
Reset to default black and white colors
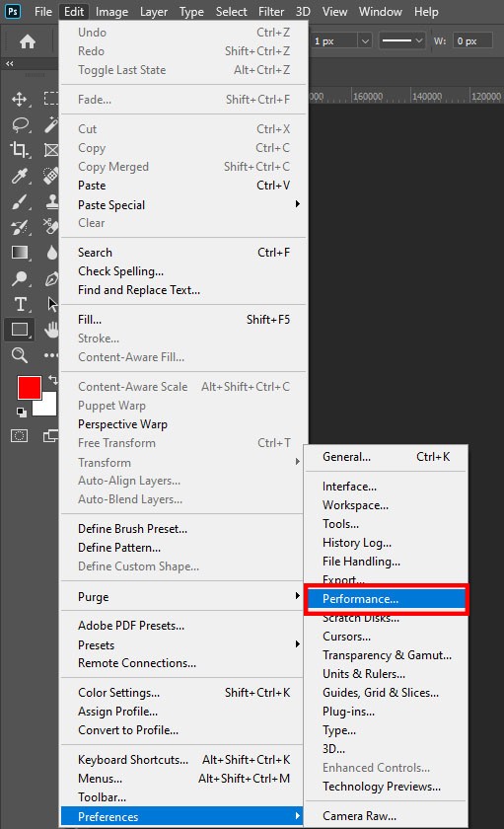tap(21, 412)
